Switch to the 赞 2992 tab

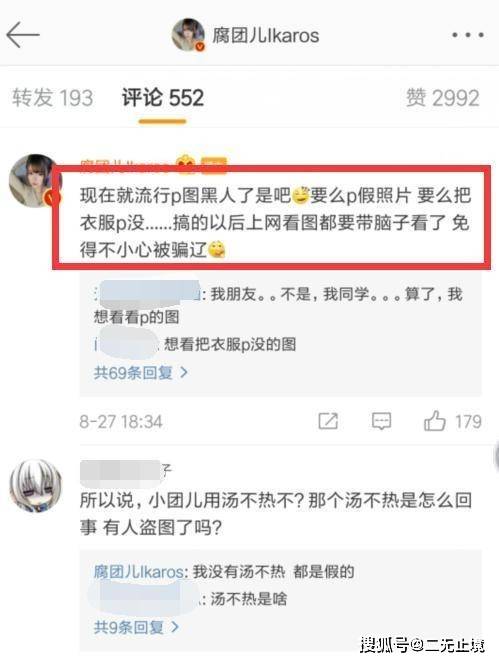pyautogui.click(x=442, y=98)
